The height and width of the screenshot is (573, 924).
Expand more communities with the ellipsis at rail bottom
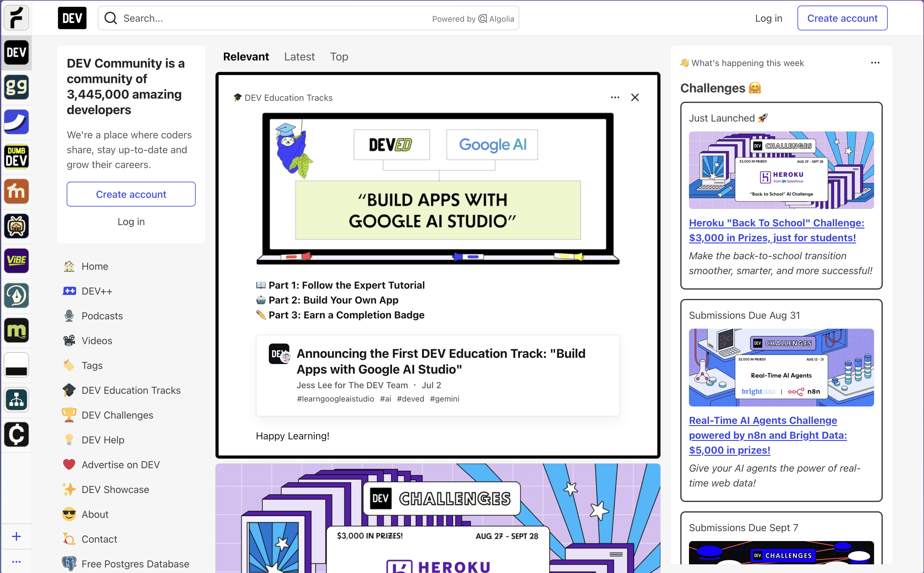(x=16, y=562)
